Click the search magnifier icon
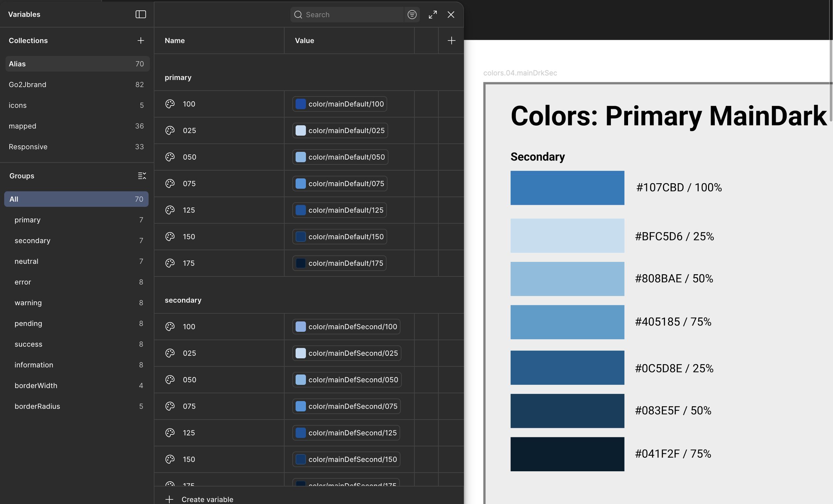 298,15
